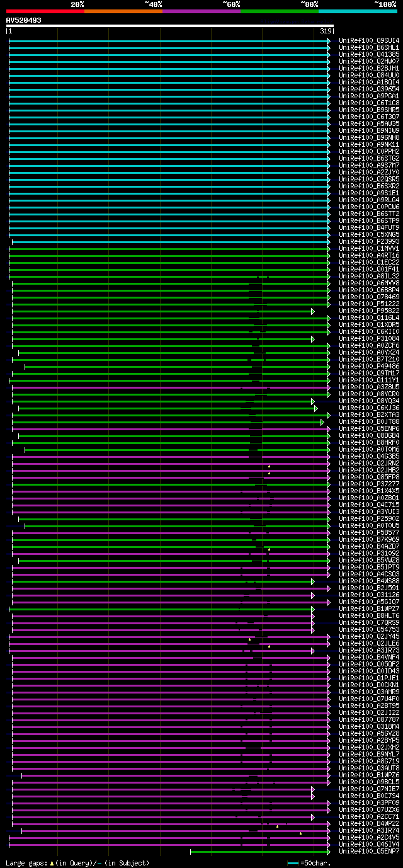Viewport: 403px width, 868px height.
Task: Click the arrowhead ending the A9PGA1 alignment
Action: click(329, 96)
